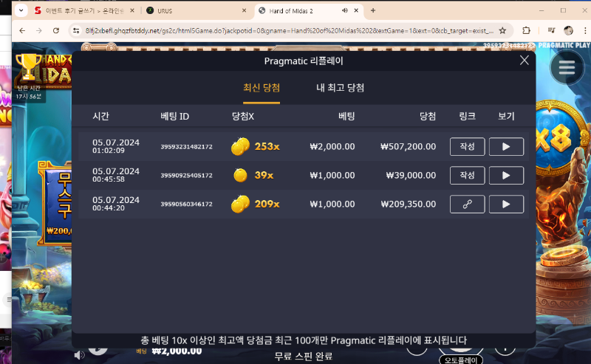Screen dimensions: 591x364
Task: Open the game hamburger menu
Action: tap(567, 68)
